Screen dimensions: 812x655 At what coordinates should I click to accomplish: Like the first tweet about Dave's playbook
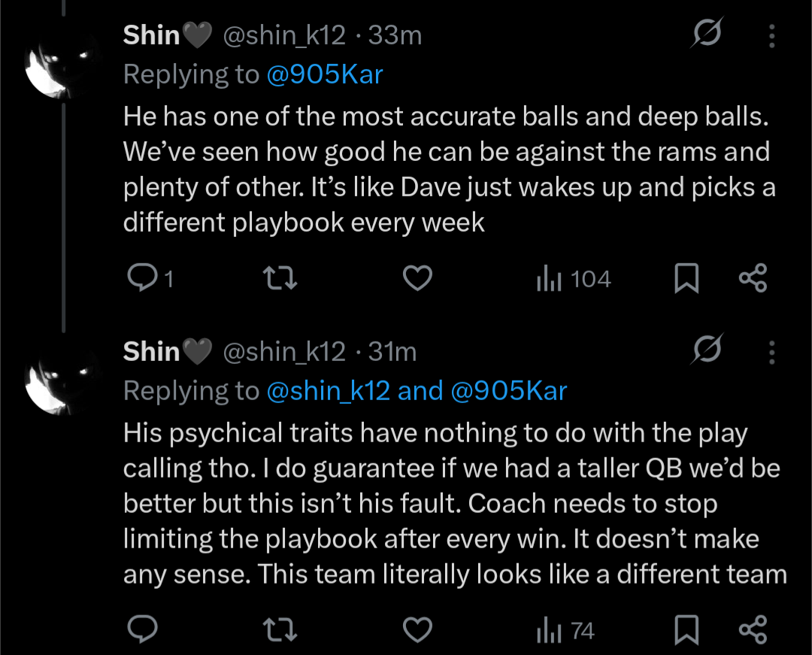coord(417,279)
